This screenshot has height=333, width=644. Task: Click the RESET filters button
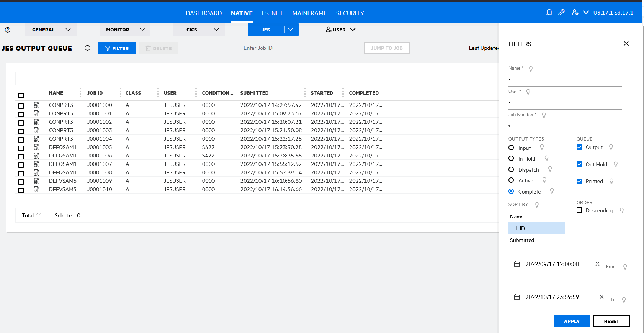[611, 321]
